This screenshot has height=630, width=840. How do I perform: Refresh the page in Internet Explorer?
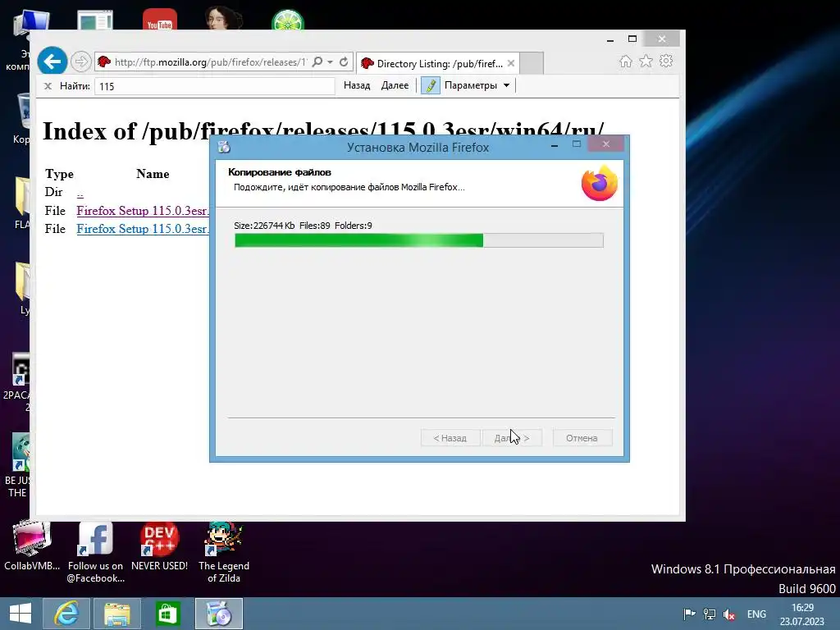coord(344,62)
